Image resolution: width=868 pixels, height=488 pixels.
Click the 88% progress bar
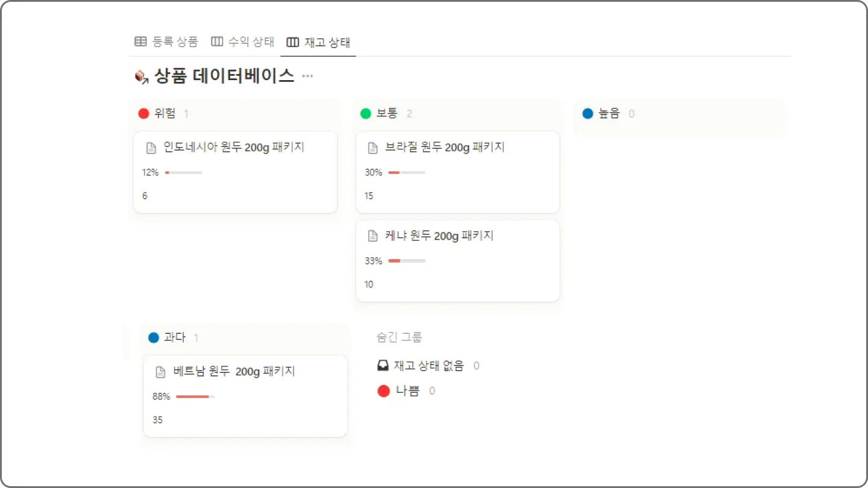tap(195, 396)
